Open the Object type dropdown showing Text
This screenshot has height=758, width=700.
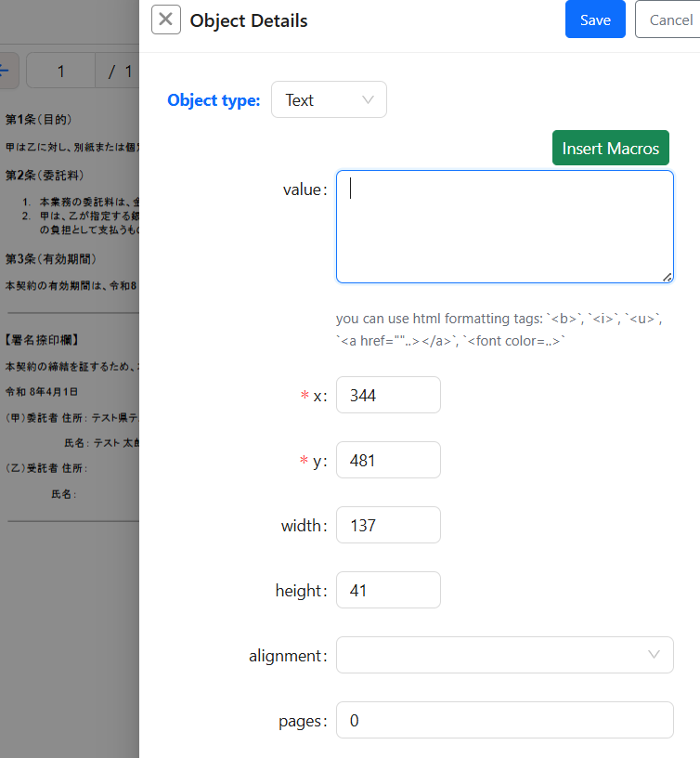[329, 100]
